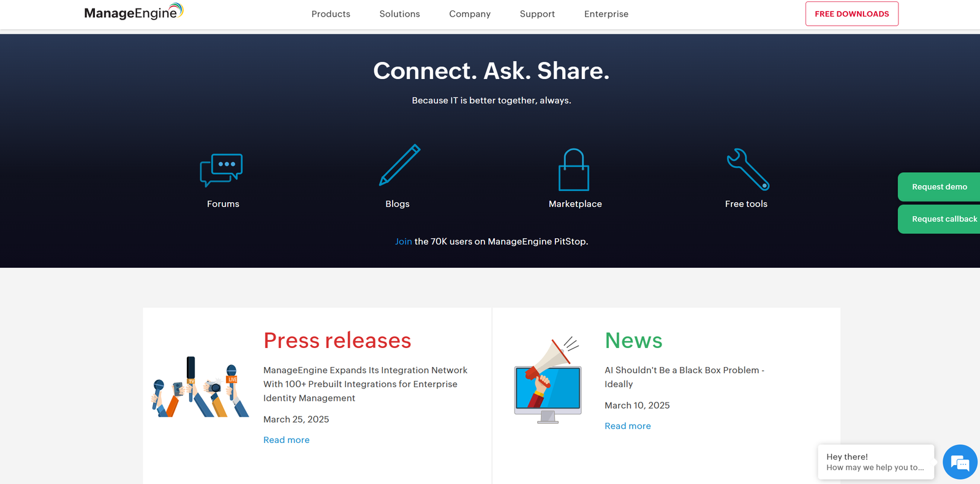Open Read more under News
Viewport: 980px width, 484px height.
(x=627, y=426)
